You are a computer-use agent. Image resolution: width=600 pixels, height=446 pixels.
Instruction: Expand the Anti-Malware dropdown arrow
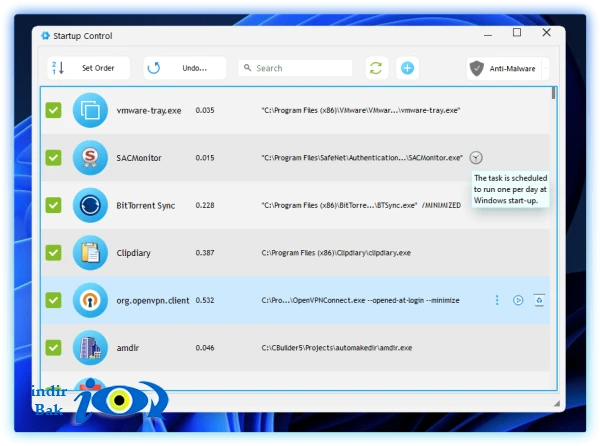click(545, 68)
